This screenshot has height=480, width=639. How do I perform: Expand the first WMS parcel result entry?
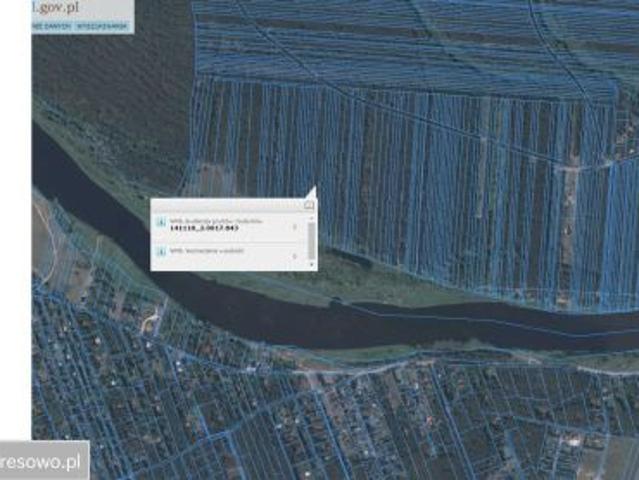[x=296, y=226]
